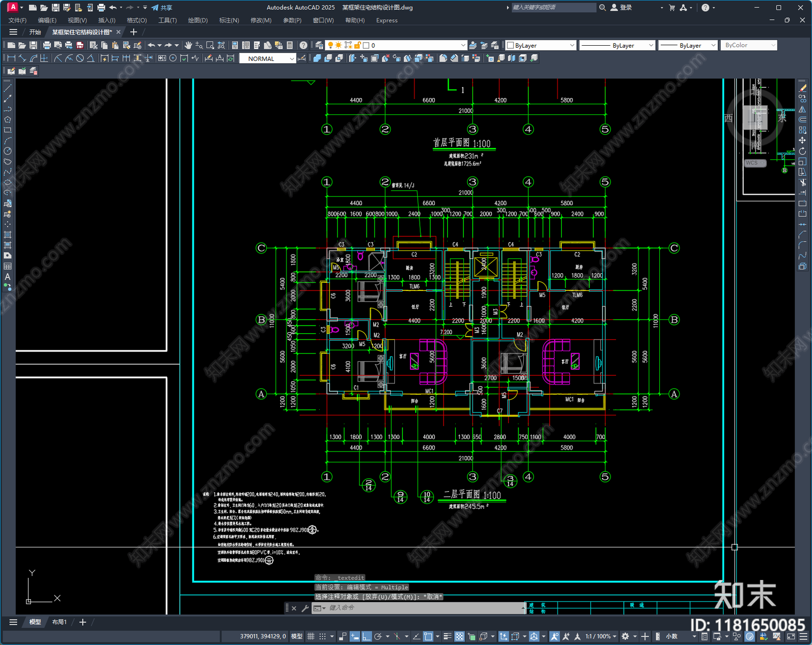
Task: Click the Help question mark icon
Action: coord(303,45)
